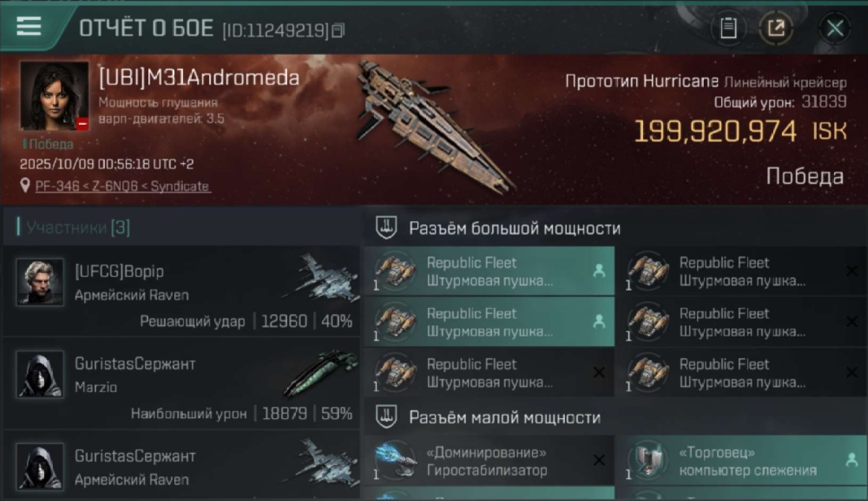This screenshot has height=501, width=868.
Task: Click person icon on «Торговец» компьютер слежения
Action: 851,460
